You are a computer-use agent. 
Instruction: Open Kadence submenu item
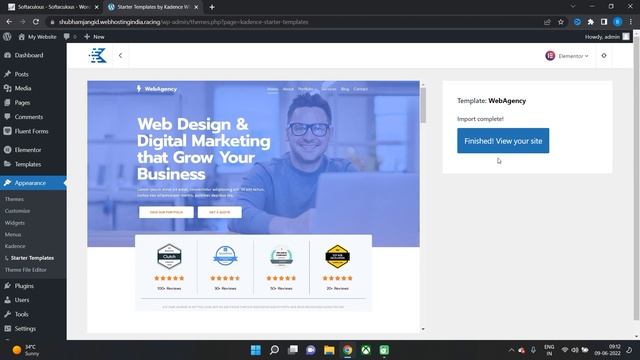[15, 246]
